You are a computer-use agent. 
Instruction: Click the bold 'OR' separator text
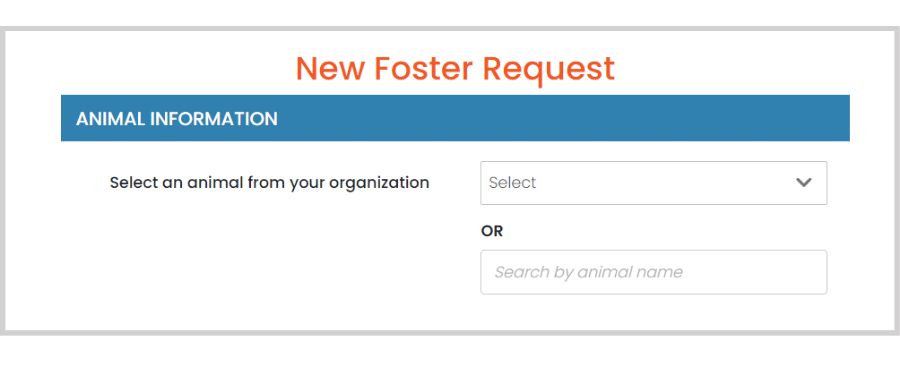click(x=492, y=231)
